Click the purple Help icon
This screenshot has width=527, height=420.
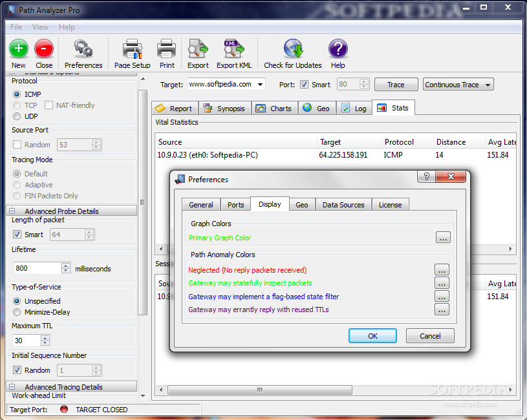tap(338, 48)
